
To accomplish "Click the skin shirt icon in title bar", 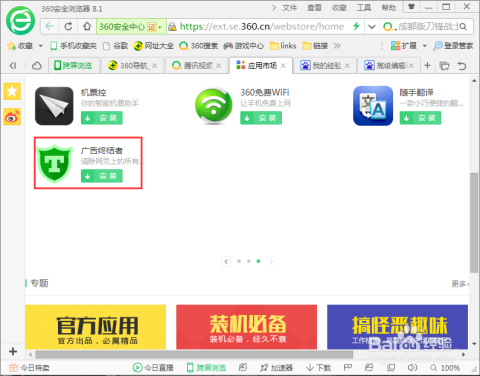I will [x=412, y=7].
